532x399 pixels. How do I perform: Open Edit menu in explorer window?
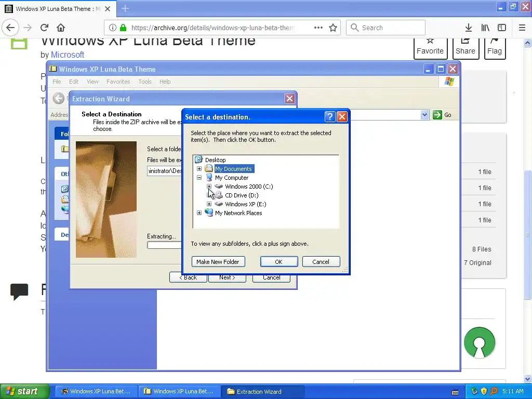(x=74, y=82)
